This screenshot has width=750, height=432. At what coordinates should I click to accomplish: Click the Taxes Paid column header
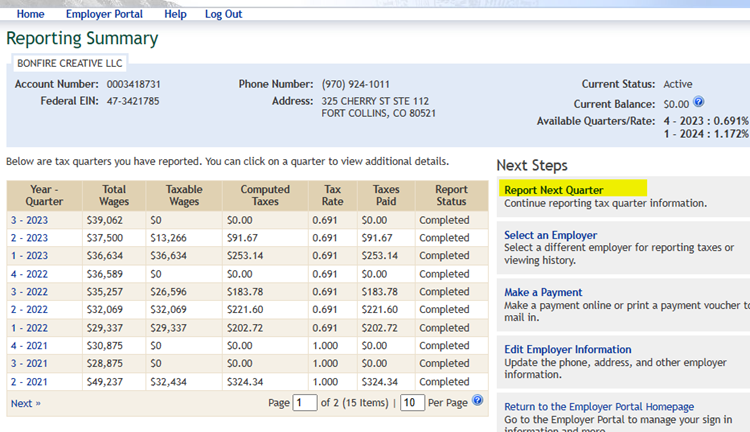[386, 195]
